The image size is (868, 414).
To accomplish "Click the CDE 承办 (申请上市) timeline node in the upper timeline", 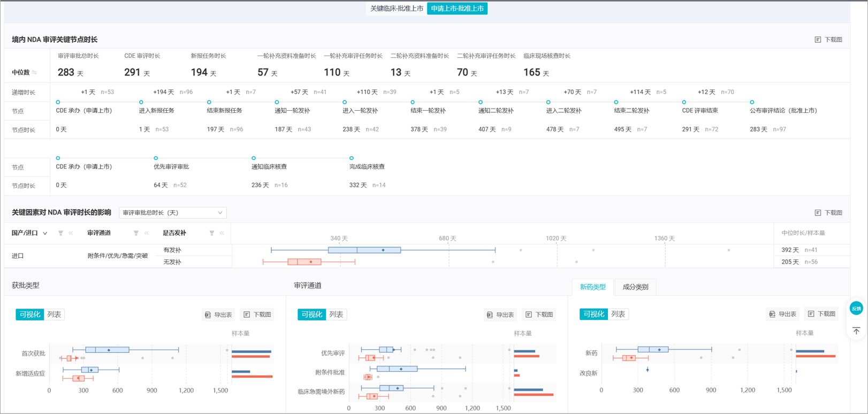I will [58, 102].
